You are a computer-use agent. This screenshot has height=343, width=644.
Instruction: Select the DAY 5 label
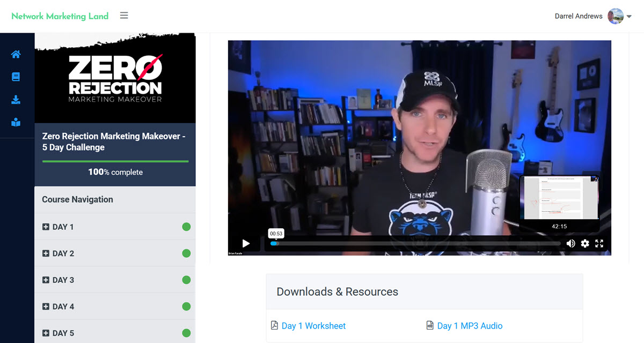[63, 333]
